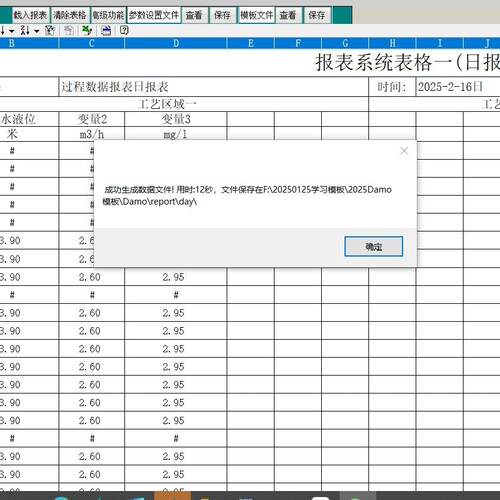Select column C header
This screenshot has width=500, height=500.
[92, 43]
